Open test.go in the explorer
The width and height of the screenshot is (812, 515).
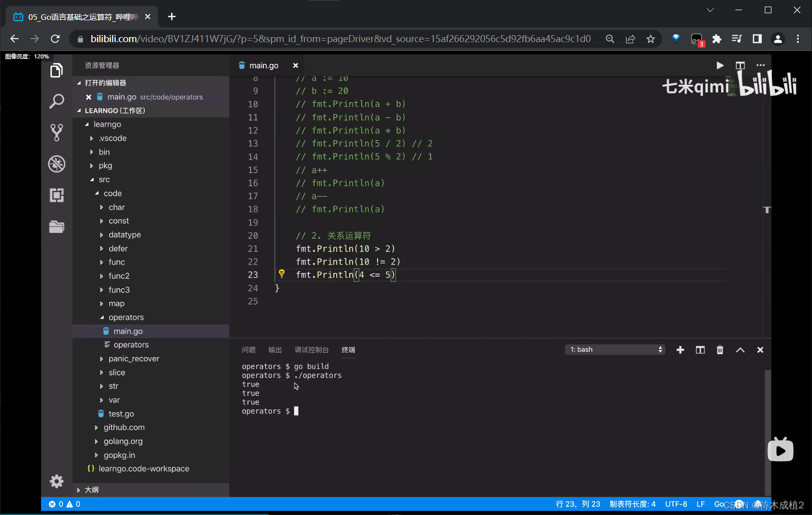click(x=121, y=414)
